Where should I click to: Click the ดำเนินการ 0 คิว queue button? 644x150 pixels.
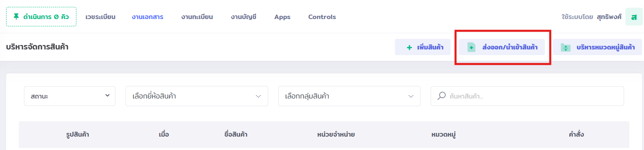pos(41,17)
